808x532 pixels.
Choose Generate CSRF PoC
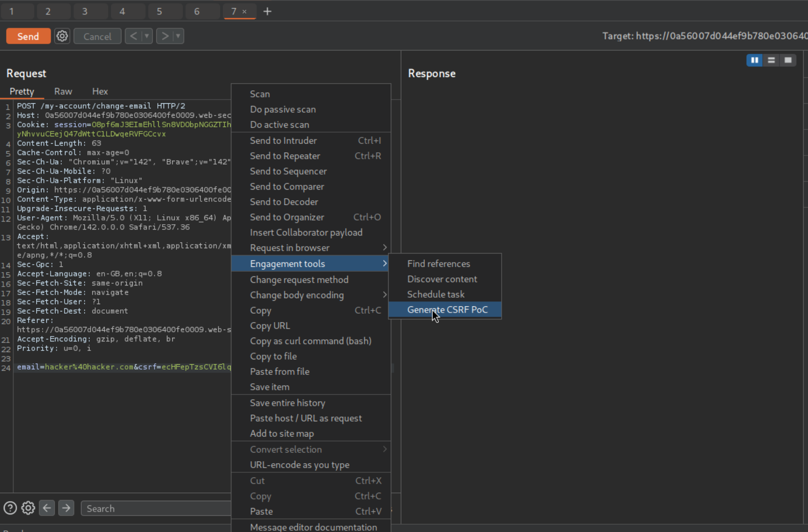[447, 310]
